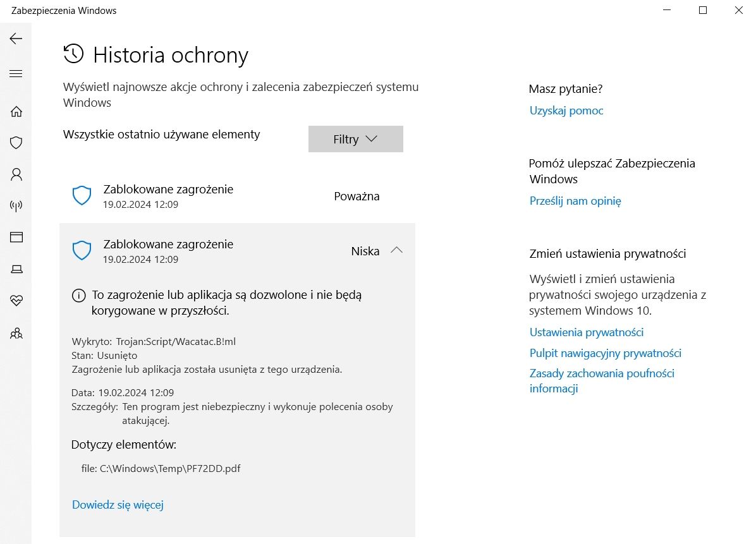Screen dimensions: 756x544
Task: Open App & browser control icon
Action: [x=16, y=237]
